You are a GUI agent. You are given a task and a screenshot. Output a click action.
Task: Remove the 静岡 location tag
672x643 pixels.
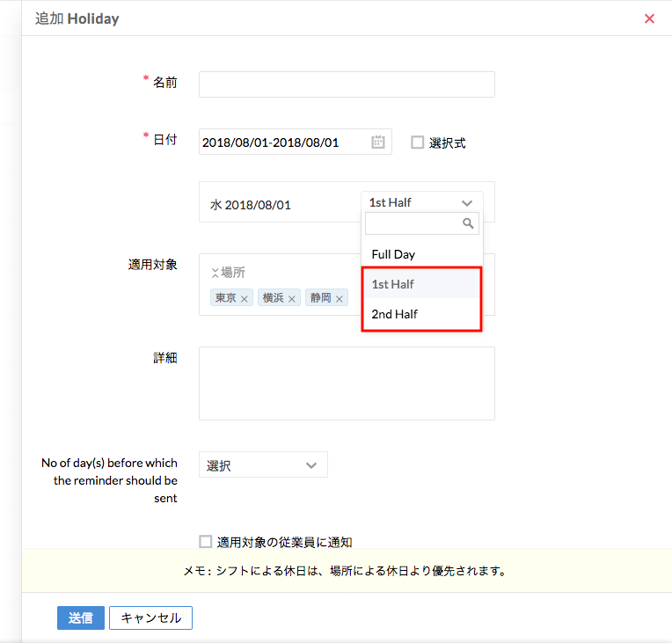(339, 299)
